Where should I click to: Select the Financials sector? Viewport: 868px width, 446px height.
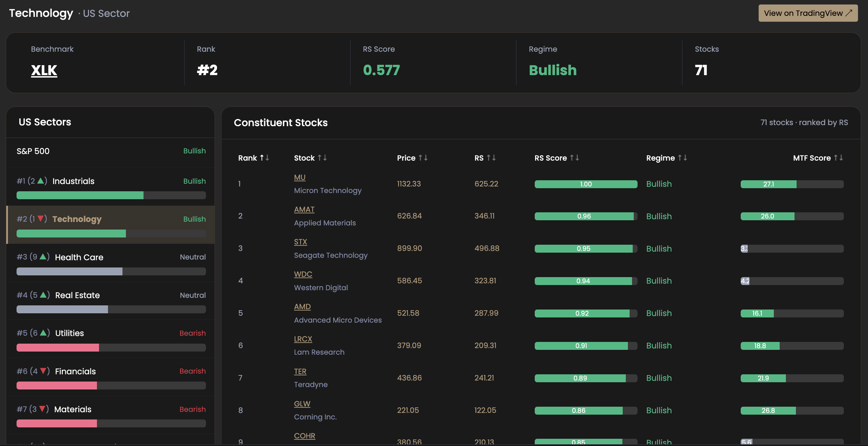click(110, 377)
